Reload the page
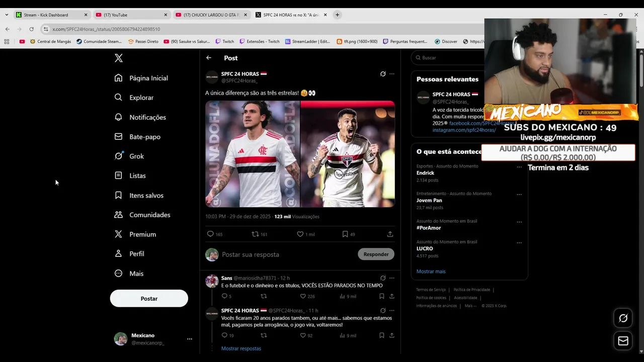Screen dimensions: 644x362 [x=32, y=29]
